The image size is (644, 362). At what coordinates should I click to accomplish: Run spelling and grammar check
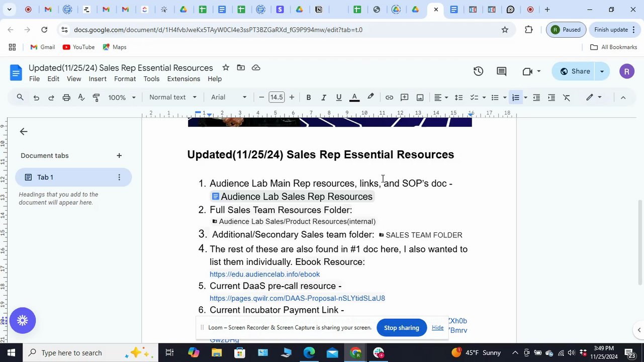81,98
